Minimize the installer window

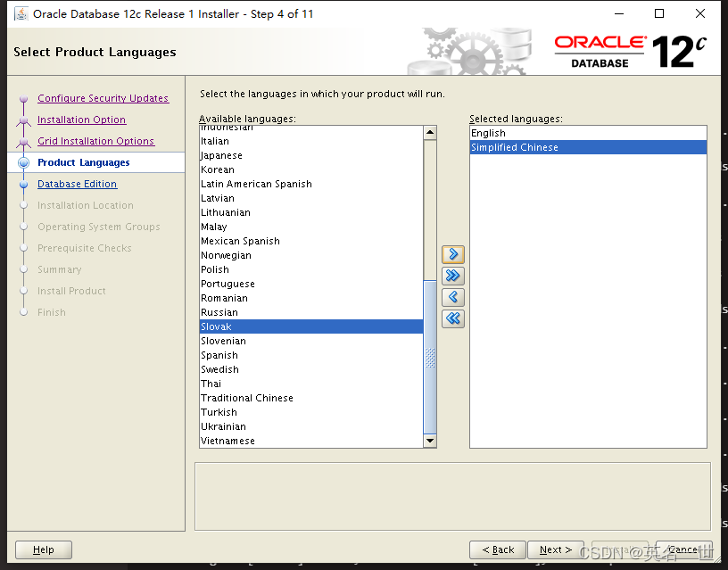[619, 14]
